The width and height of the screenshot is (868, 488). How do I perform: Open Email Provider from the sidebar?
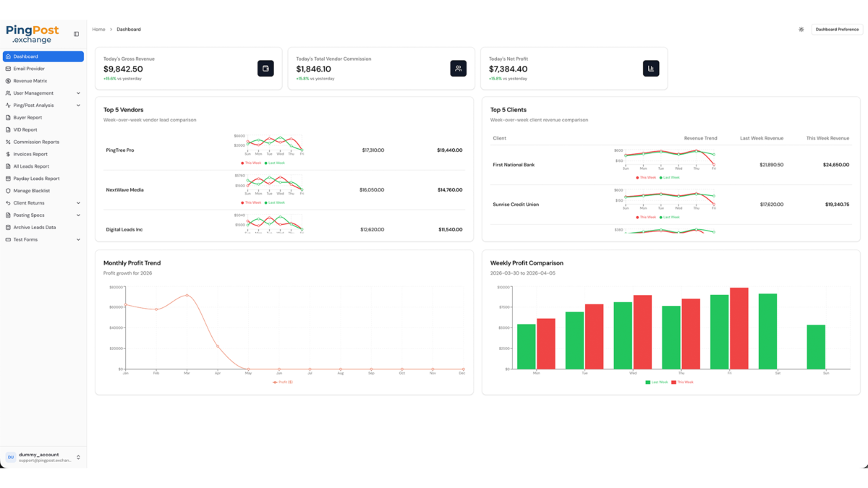tap(29, 69)
